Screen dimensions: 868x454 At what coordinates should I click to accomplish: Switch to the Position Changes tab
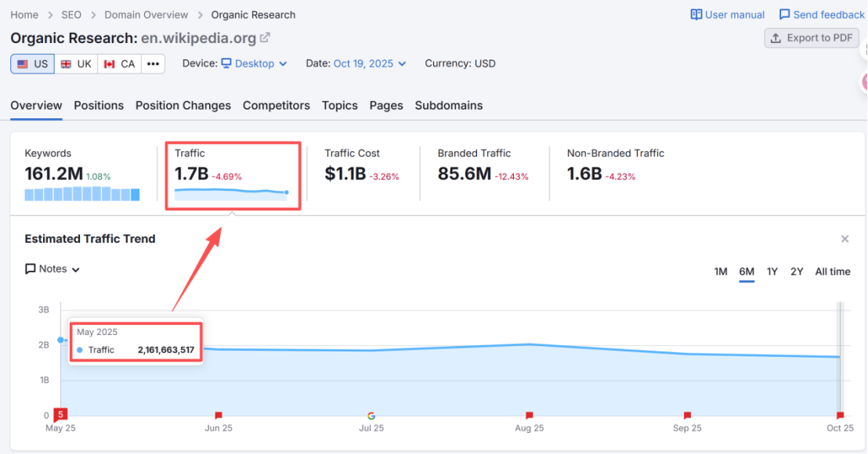click(183, 106)
